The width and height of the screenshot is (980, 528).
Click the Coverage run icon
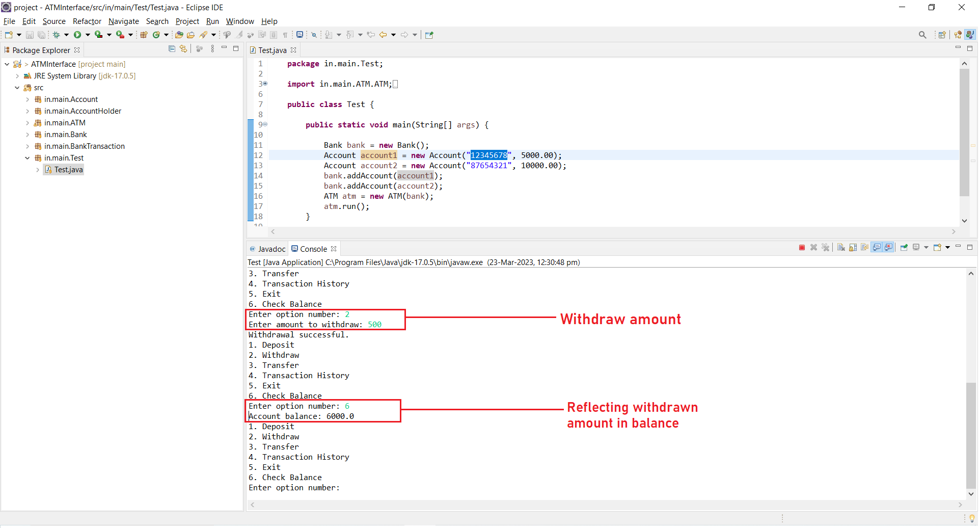tap(98, 35)
